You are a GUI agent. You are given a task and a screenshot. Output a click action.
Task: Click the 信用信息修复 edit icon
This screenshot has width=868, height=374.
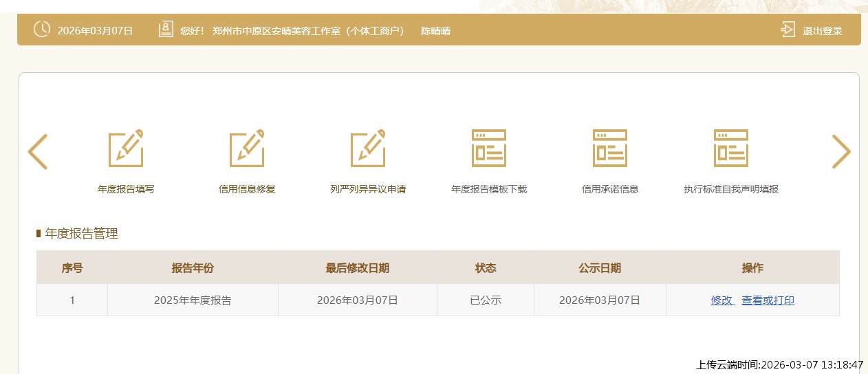[x=247, y=148]
